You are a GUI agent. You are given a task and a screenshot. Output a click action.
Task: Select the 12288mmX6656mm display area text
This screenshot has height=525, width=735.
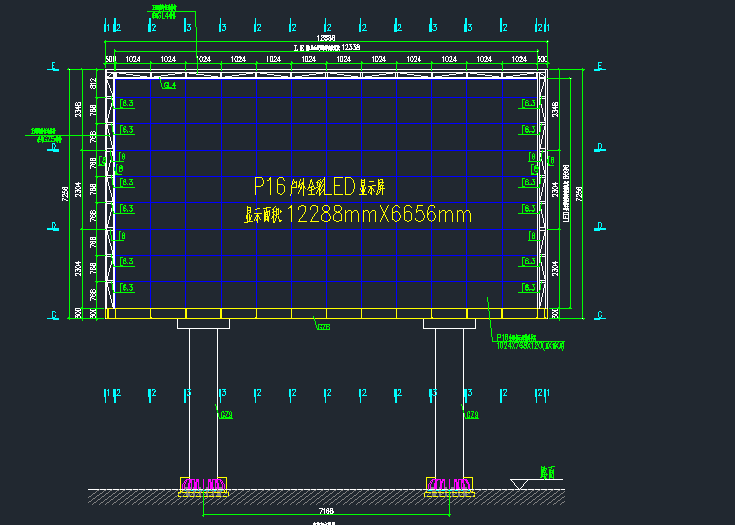[x=358, y=213]
